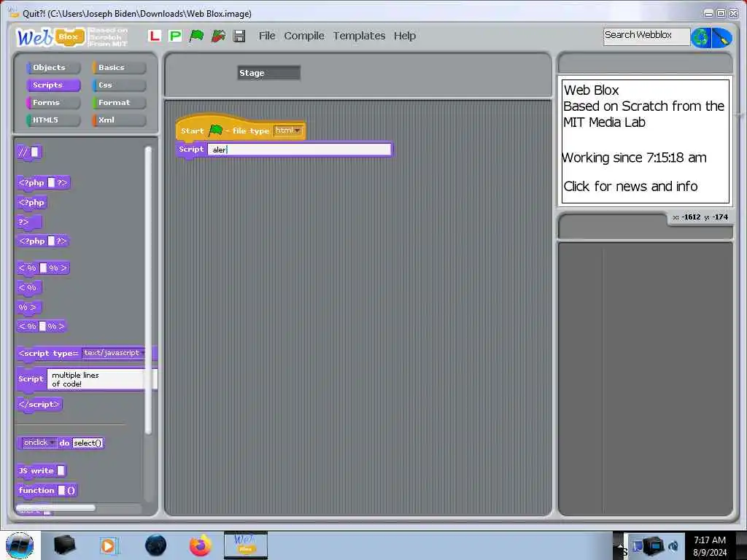Click the JS write block

coord(41,471)
